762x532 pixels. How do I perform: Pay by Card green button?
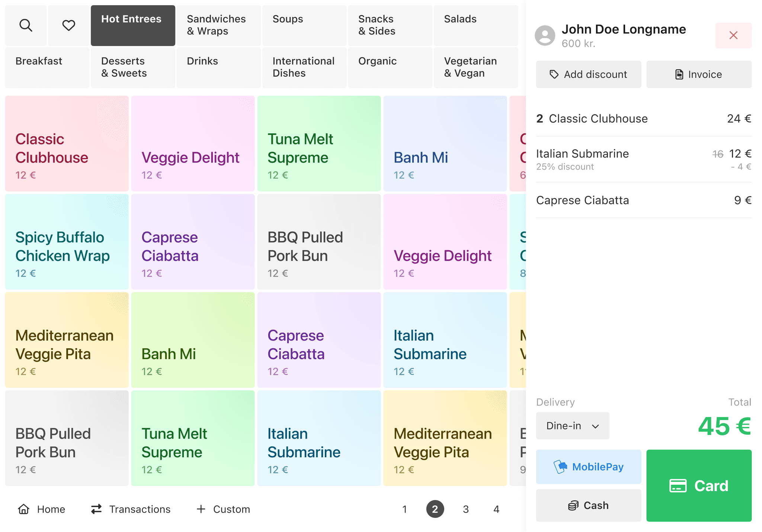[698, 486]
